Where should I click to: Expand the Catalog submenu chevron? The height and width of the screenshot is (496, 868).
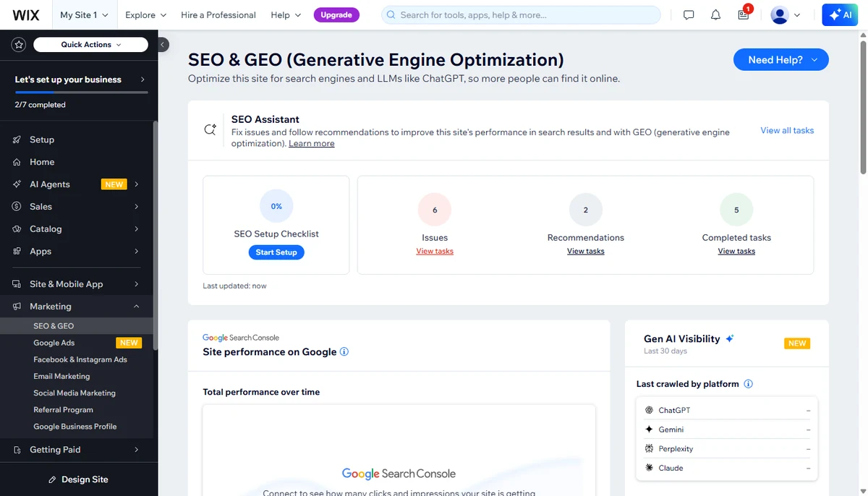pos(136,229)
